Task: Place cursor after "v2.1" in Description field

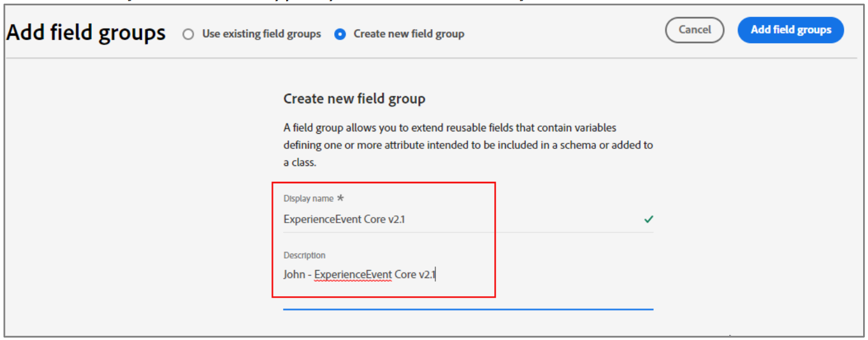Action: [x=436, y=275]
